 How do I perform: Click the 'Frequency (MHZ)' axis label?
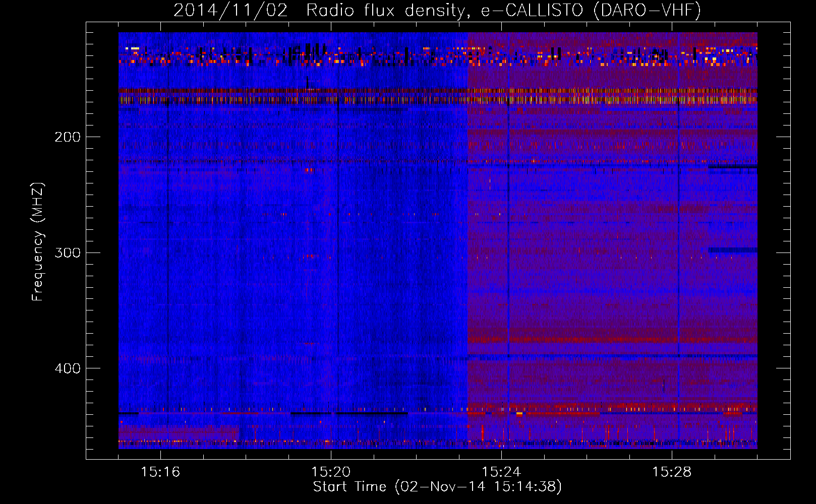pyautogui.click(x=38, y=242)
